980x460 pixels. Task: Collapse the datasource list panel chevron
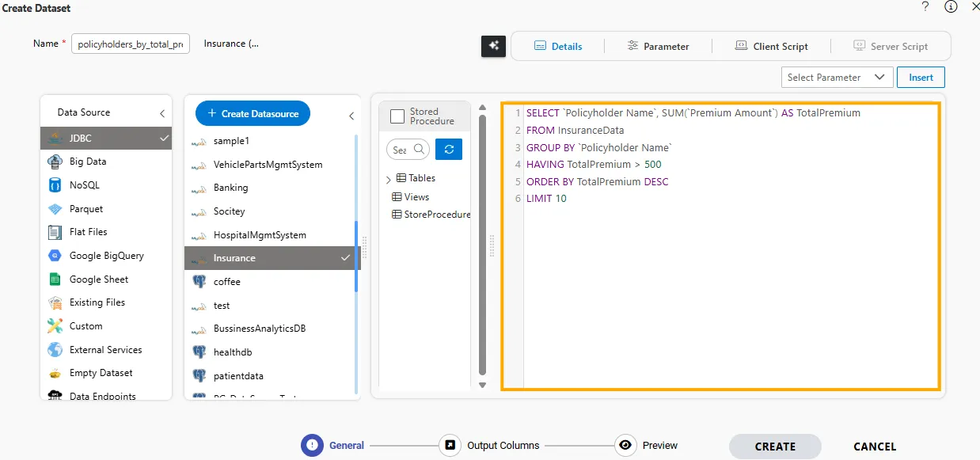click(x=351, y=116)
